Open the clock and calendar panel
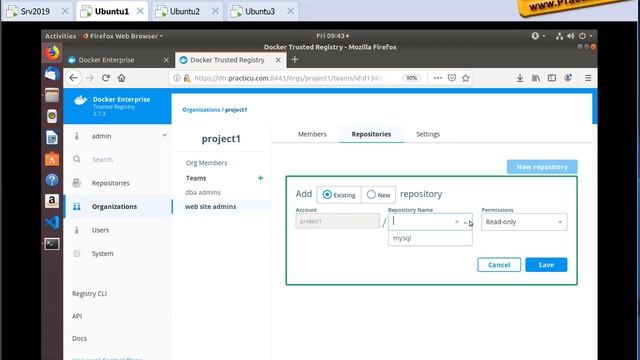640x360 pixels. (332, 36)
